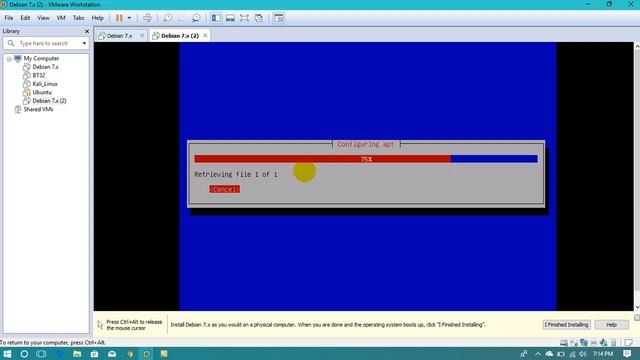This screenshot has height=360, width=640.
Task: Select My Computer in the library
Action: pos(41,58)
